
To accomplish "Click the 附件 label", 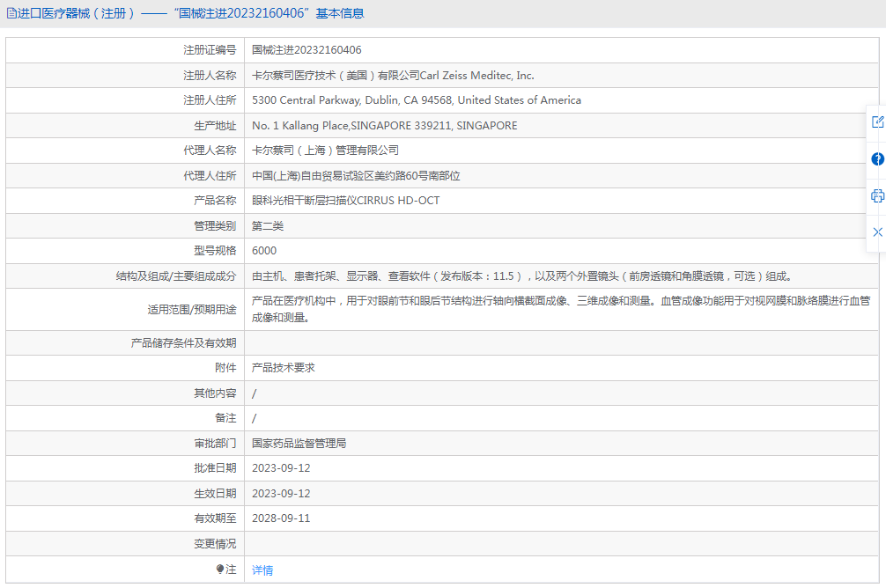I will [x=225, y=368].
